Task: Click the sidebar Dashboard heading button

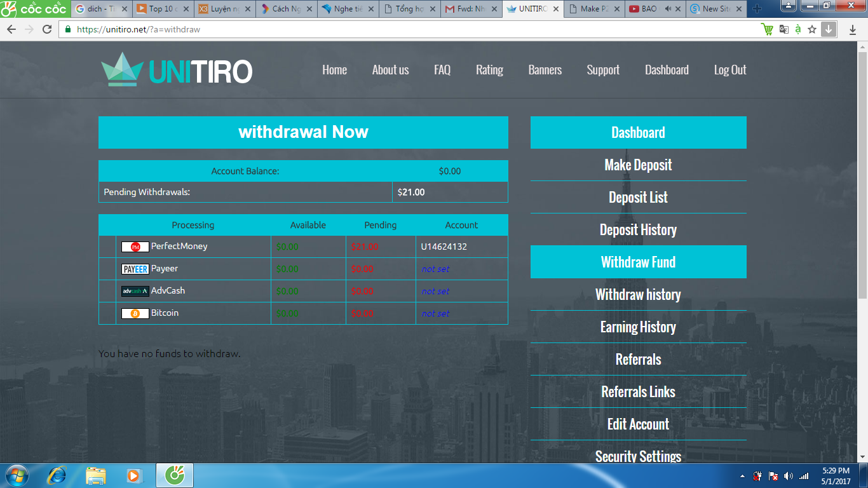Action: 639,132
